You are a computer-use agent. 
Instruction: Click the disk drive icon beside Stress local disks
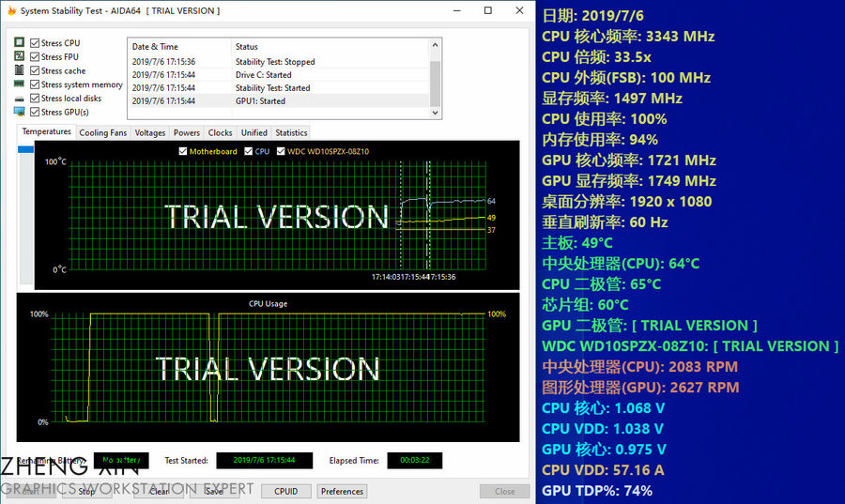tap(19, 99)
